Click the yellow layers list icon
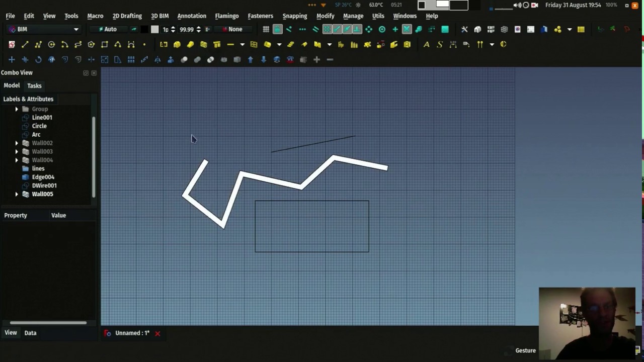The width and height of the screenshot is (644, 362). [581, 30]
